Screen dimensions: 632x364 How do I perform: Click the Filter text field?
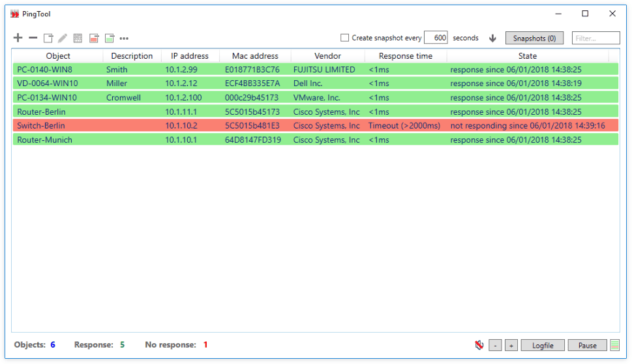(595, 38)
